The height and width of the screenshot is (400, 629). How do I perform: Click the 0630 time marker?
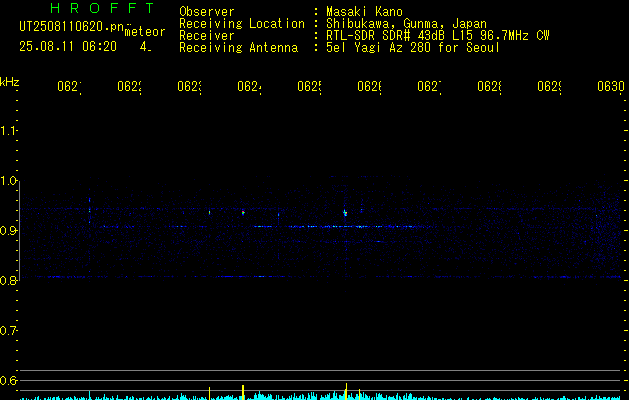click(x=611, y=86)
